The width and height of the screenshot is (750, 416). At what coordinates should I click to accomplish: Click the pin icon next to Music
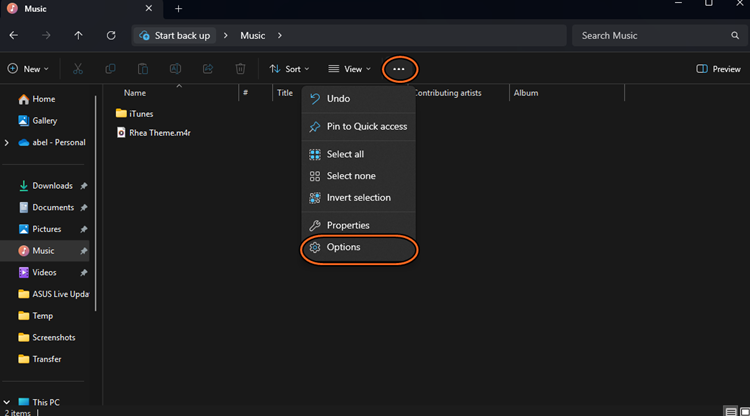pyautogui.click(x=84, y=251)
